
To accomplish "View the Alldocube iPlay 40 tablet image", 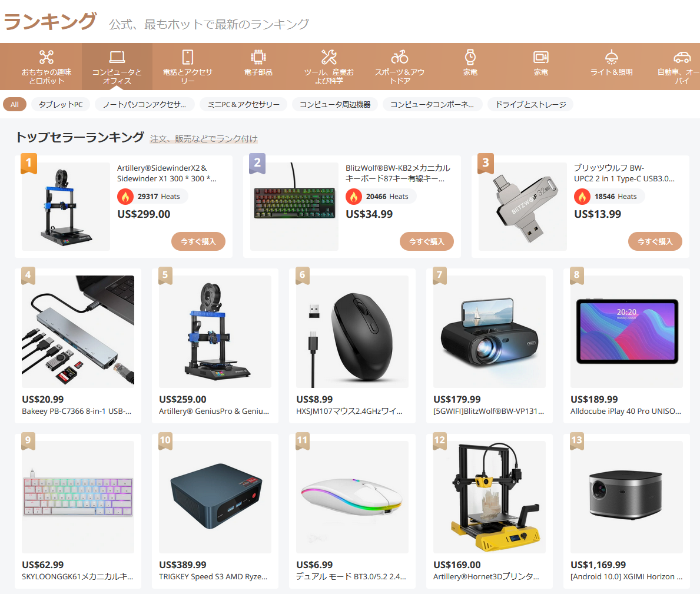I will [x=627, y=331].
